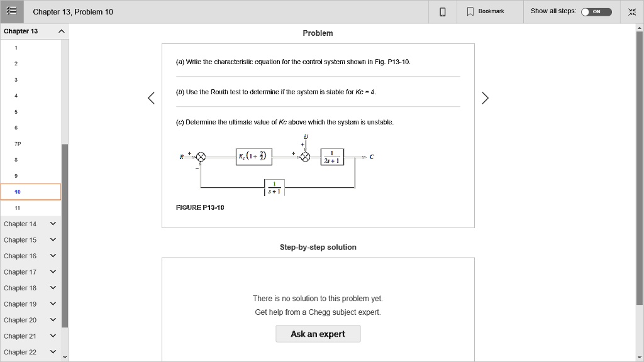Viewport: 644px width, 362px height.
Task: Select Problem 5 in the chapter list
Action: coord(16,111)
